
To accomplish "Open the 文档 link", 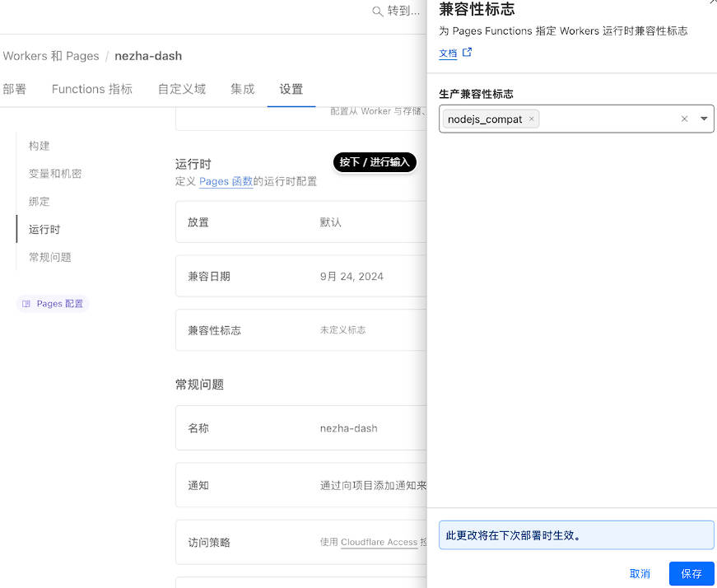I will 448,53.
